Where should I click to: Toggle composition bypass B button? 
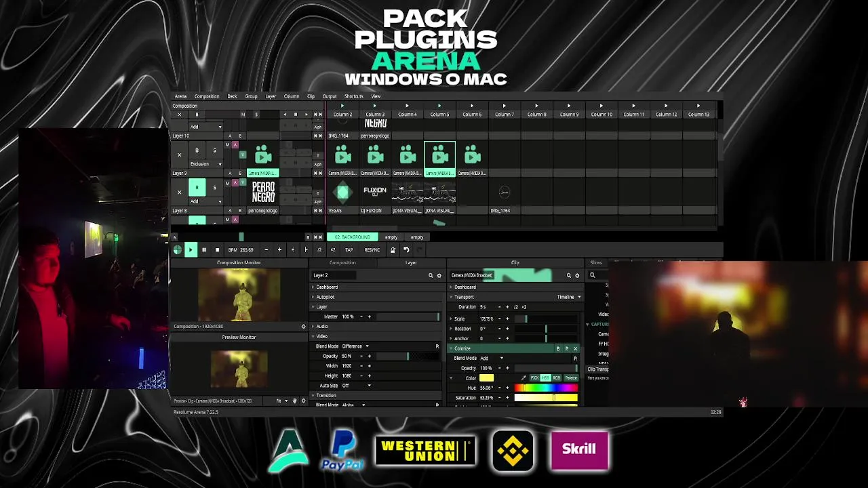(x=197, y=115)
